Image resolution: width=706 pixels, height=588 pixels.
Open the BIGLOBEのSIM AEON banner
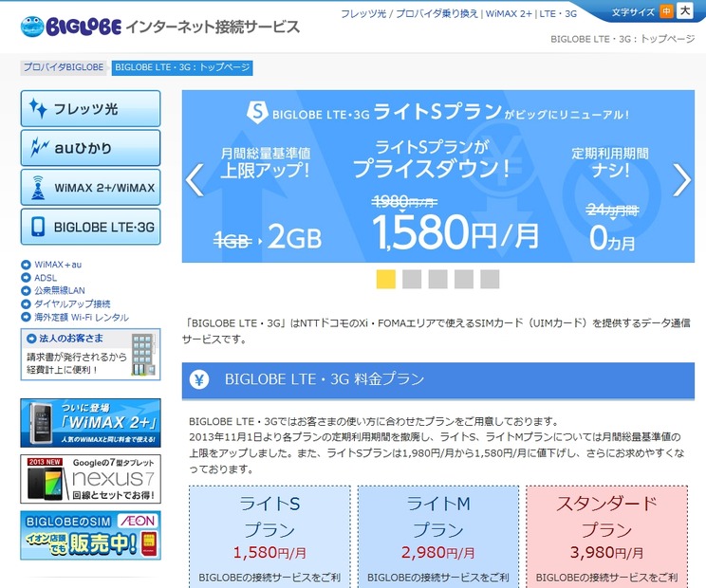tap(90, 535)
